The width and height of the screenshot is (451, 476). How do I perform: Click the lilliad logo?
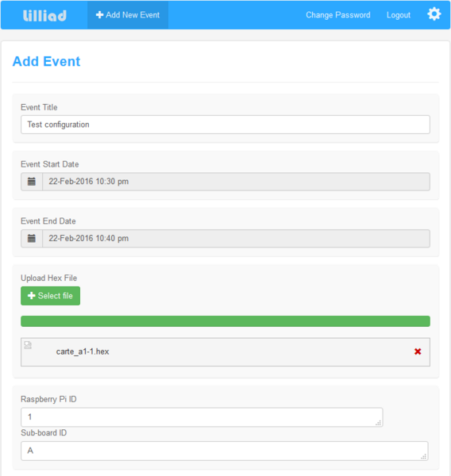tap(44, 16)
